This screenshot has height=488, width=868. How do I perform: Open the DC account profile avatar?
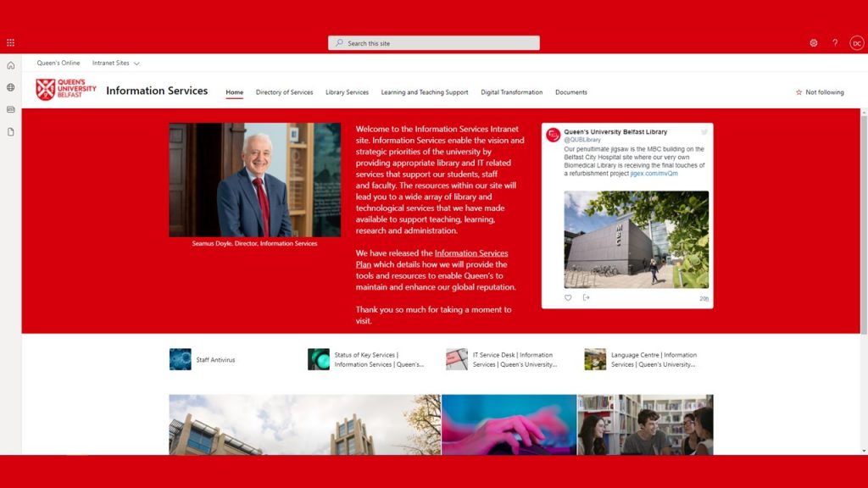(856, 42)
